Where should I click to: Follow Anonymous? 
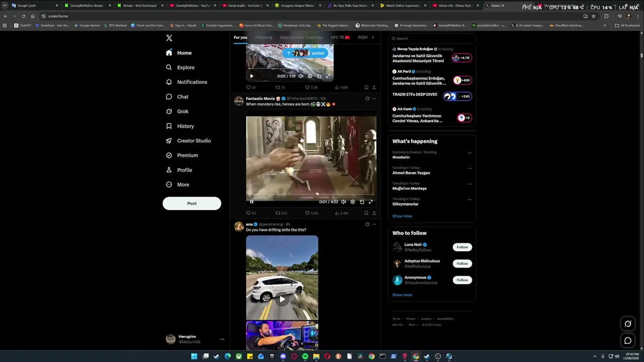462,280
